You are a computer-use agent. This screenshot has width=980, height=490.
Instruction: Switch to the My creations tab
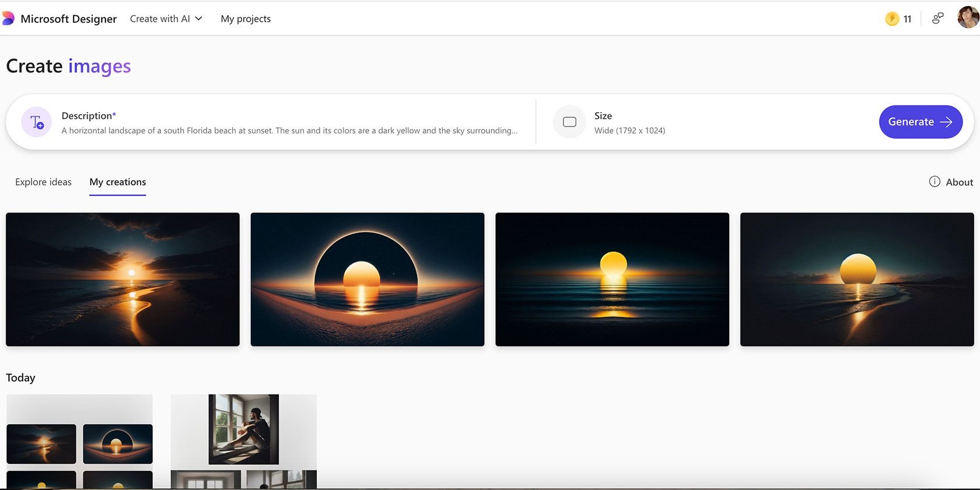point(118,182)
